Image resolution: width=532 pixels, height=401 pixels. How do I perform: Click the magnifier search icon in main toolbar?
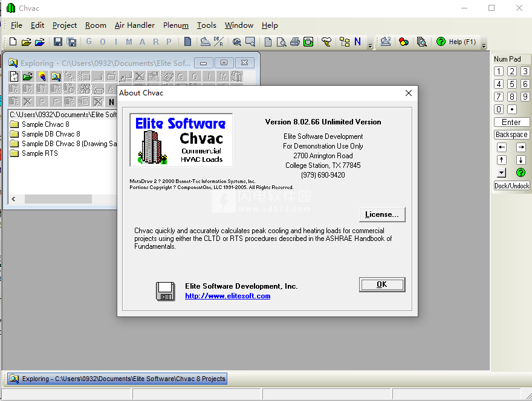click(237, 42)
